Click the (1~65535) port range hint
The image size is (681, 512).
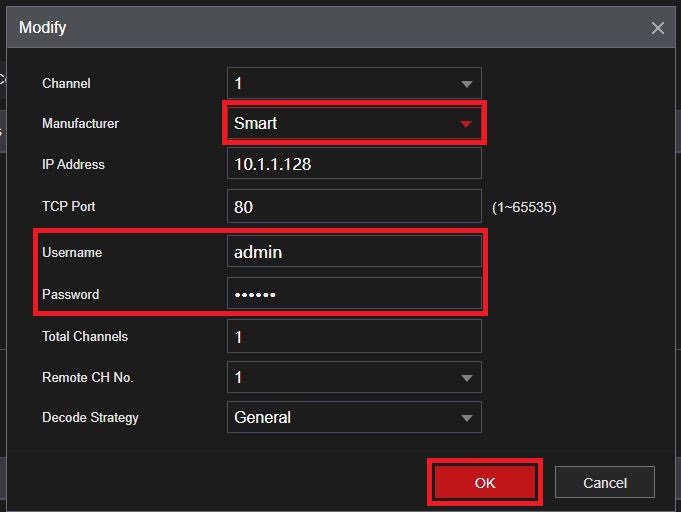pyautogui.click(x=524, y=208)
